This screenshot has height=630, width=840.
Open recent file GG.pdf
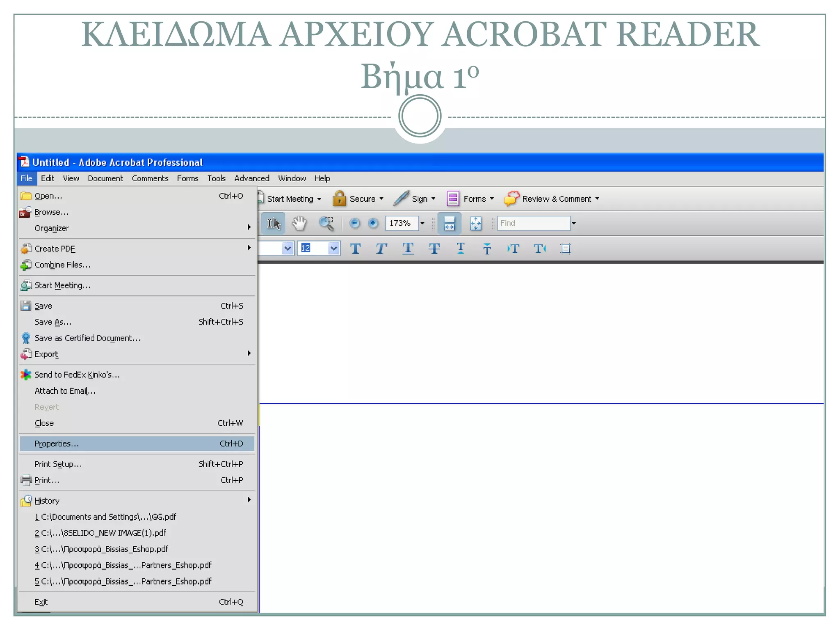point(137,517)
